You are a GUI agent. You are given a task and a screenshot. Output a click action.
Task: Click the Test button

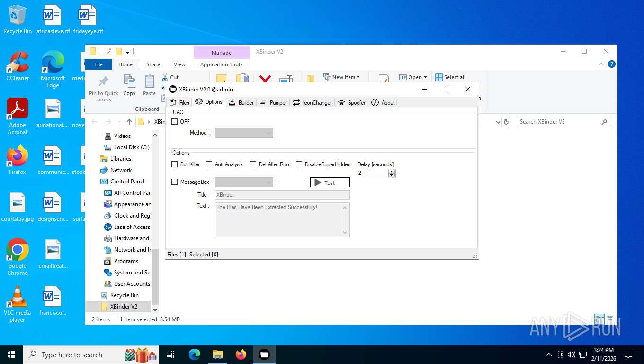[330, 182]
